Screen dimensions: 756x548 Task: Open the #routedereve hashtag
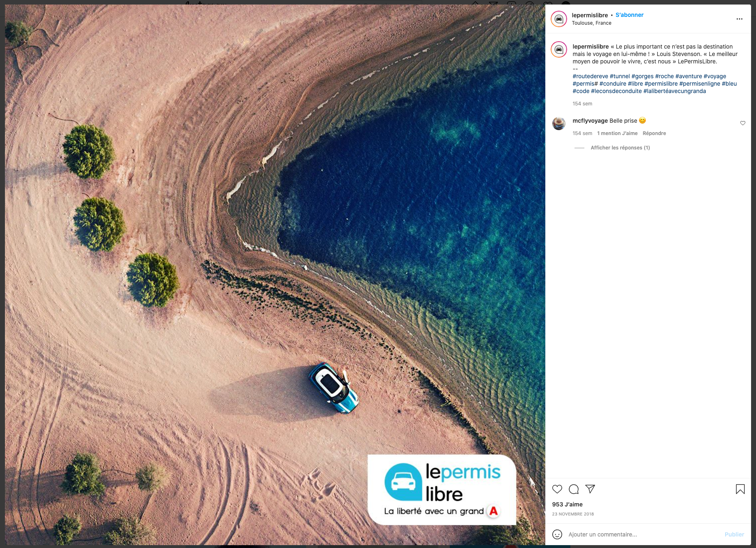pyautogui.click(x=590, y=76)
